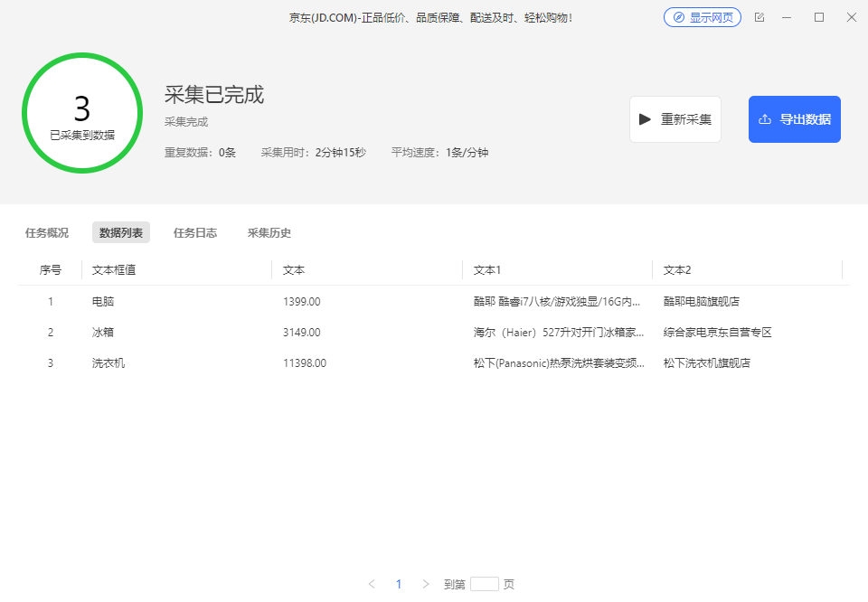
Task: Click the 文本 column header
Action: click(x=294, y=270)
